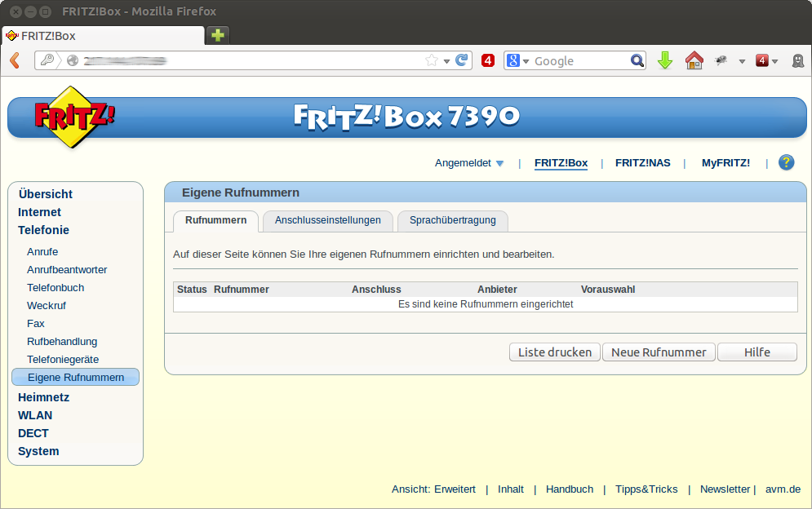
Task: Open the Google search engine selector dropdown
Action: tap(517, 60)
